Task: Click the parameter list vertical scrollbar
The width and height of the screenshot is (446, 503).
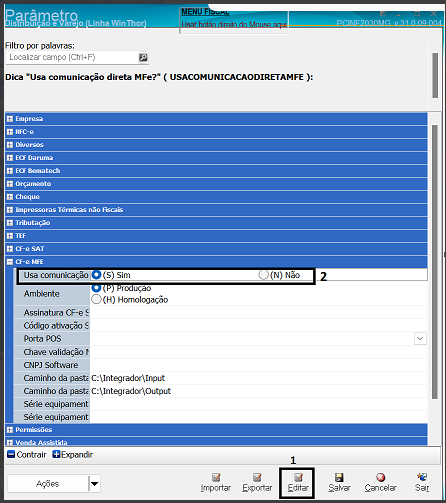Action: (x=435, y=262)
